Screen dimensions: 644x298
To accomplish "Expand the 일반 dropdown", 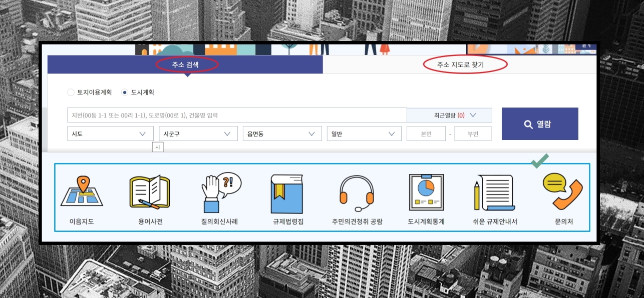I will click(364, 133).
